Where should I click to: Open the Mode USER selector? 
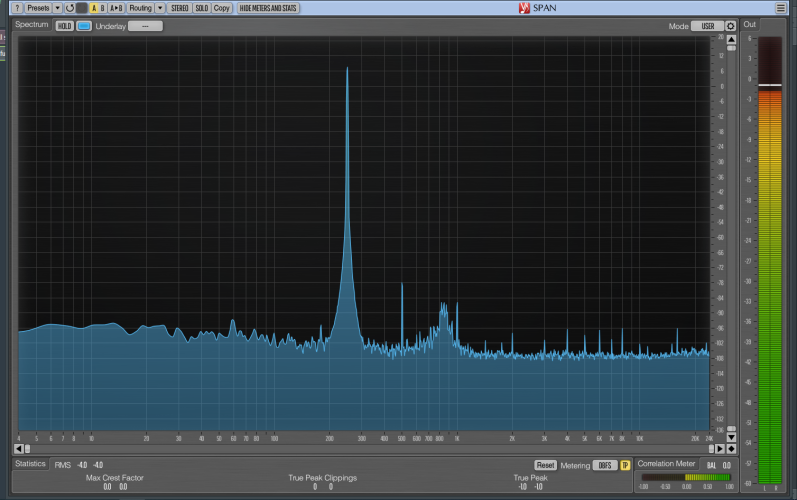708,26
